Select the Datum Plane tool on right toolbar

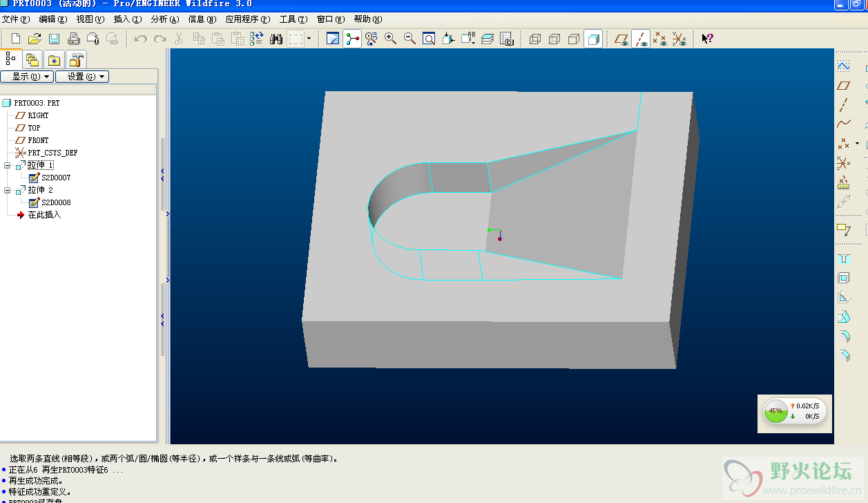point(843,86)
